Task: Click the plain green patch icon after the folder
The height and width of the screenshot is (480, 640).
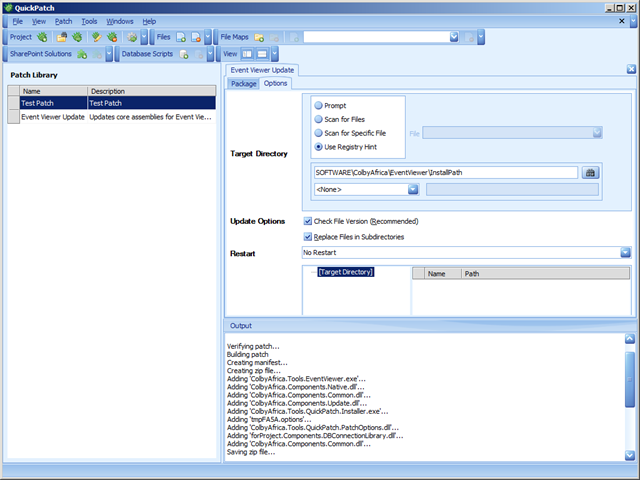Action: pyautogui.click(x=77, y=37)
